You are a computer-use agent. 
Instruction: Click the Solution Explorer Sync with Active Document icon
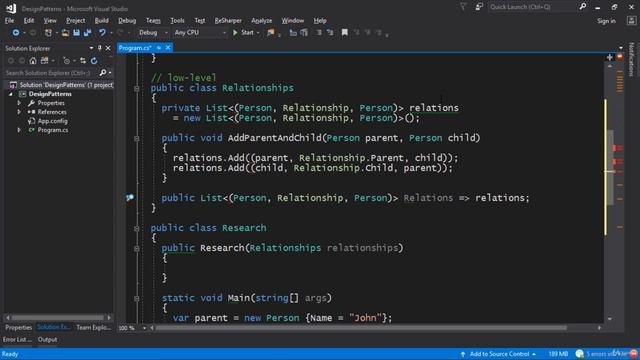[83, 61]
